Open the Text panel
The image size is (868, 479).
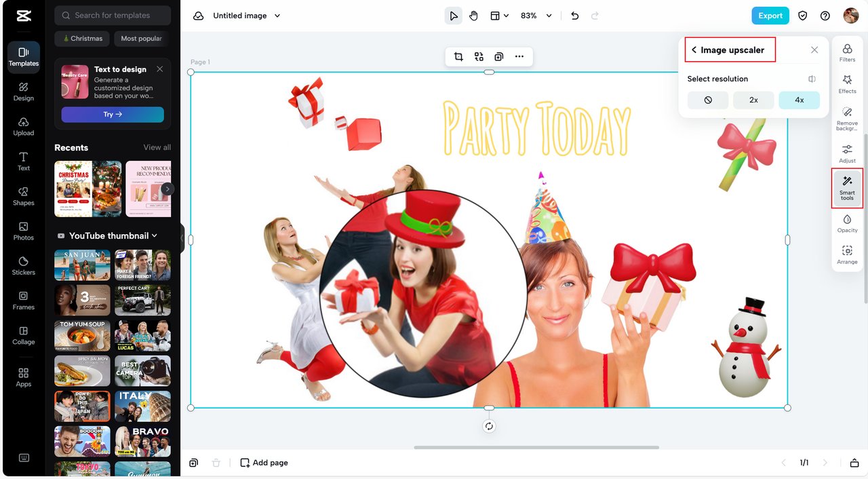[x=24, y=161]
